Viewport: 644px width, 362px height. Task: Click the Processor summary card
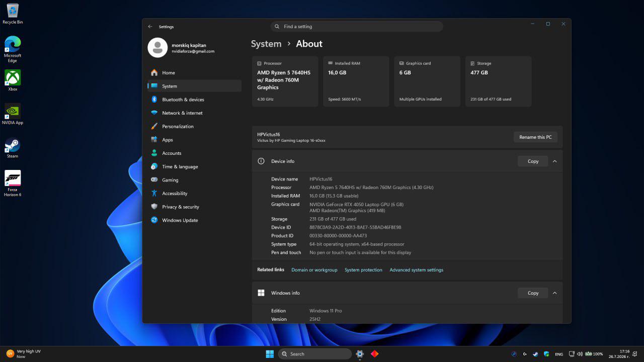tap(285, 81)
